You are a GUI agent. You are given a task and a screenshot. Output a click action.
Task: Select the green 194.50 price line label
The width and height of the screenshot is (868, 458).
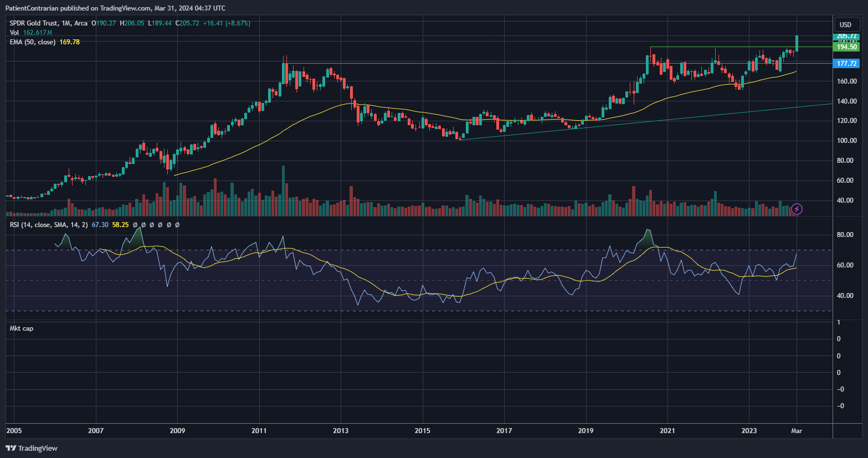tap(846, 47)
